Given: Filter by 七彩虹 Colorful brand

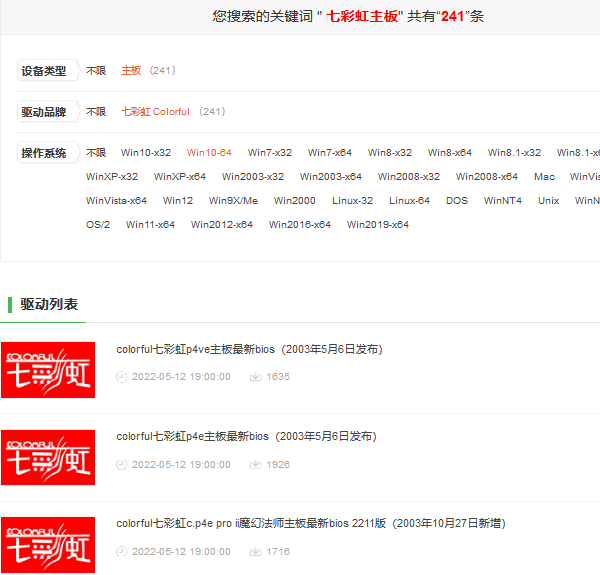Looking at the screenshot, I should [155, 112].
